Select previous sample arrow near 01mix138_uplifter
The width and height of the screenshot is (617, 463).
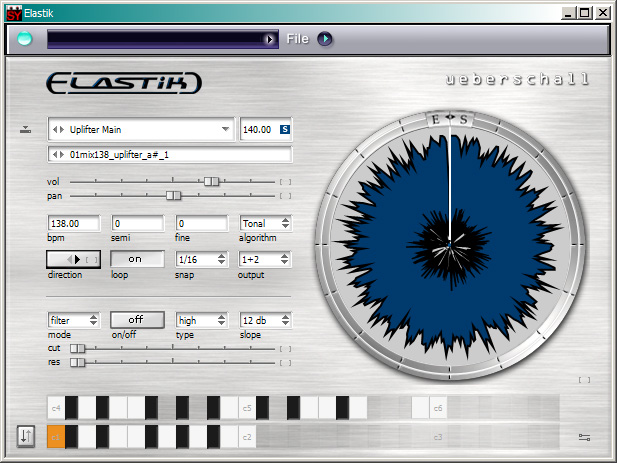point(55,155)
